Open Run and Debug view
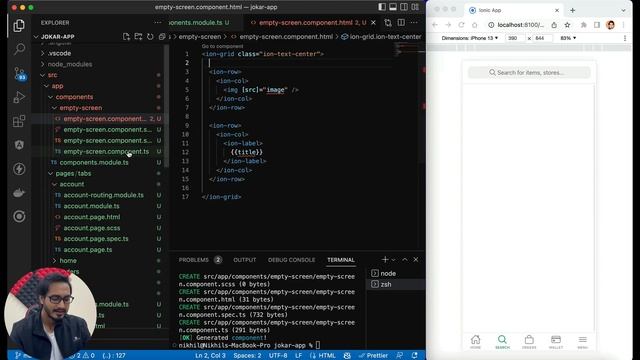The width and height of the screenshot is (640, 360). coord(19,97)
